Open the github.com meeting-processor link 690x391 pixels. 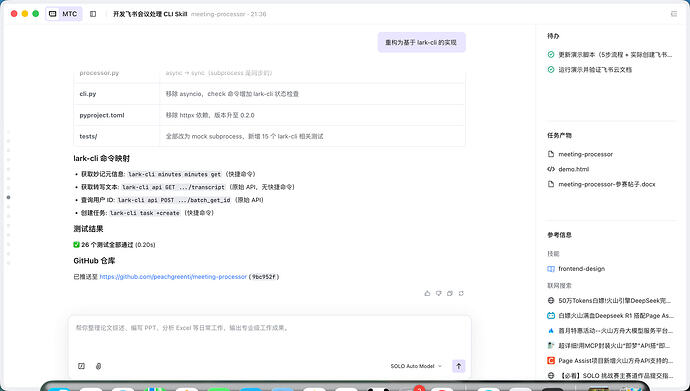pos(173,277)
